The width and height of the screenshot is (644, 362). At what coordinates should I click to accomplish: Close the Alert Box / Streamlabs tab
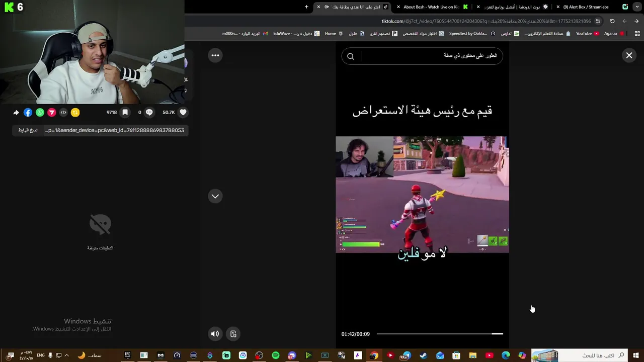[558, 7]
